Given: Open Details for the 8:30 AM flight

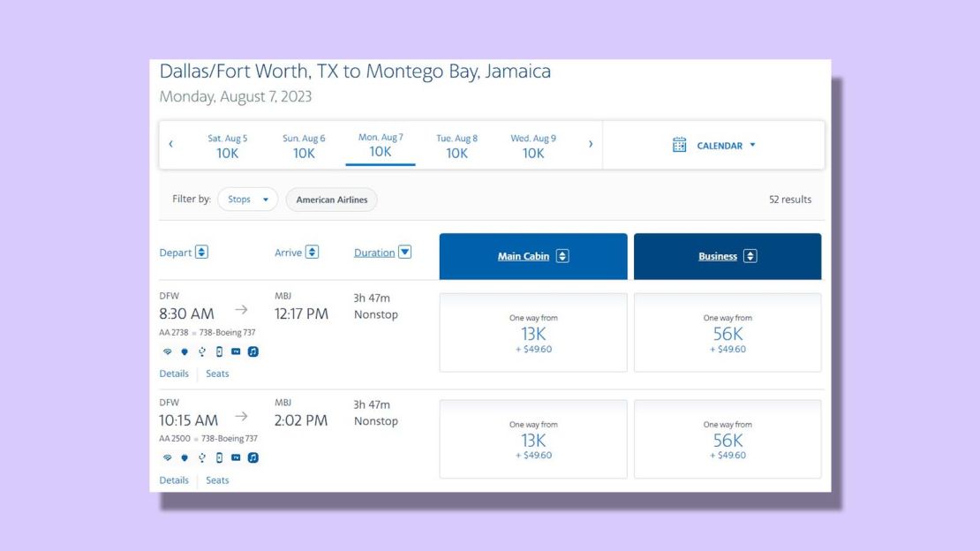Looking at the screenshot, I should [x=174, y=374].
